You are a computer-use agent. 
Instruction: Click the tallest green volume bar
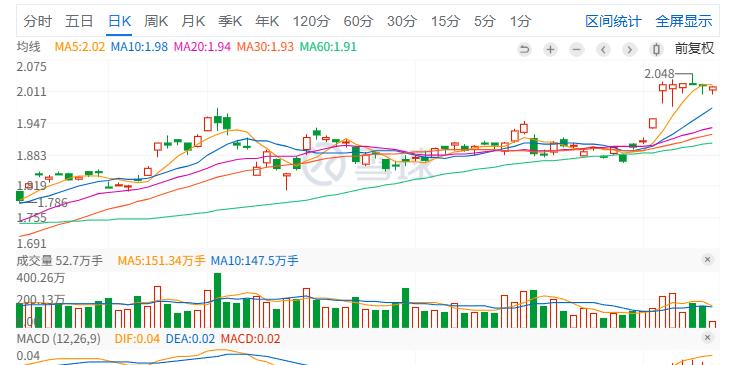(217, 300)
